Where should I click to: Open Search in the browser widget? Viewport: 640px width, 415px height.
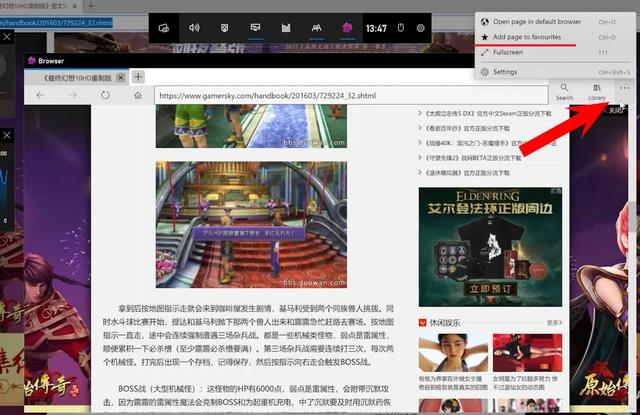564,91
